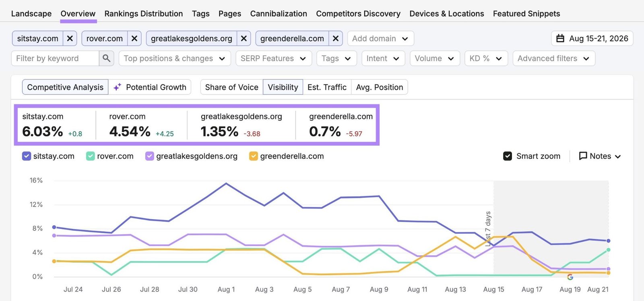Show Est. Traffic metric

[327, 87]
